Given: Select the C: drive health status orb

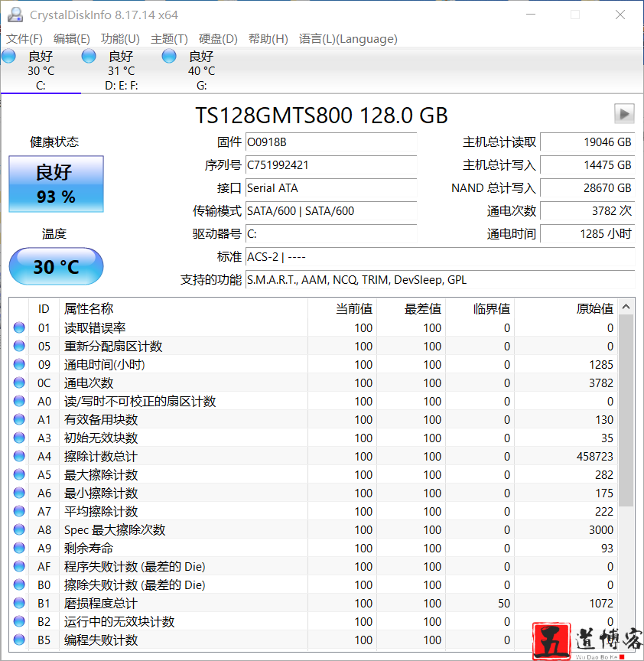Looking at the screenshot, I should point(9,56).
